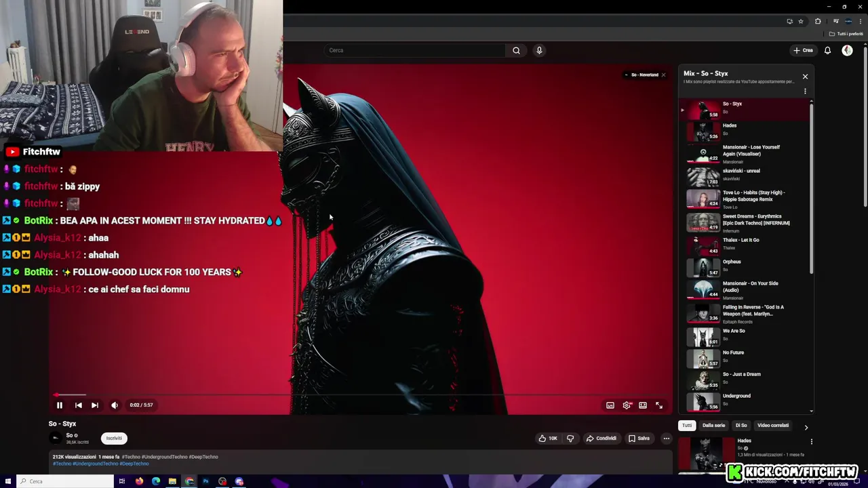Skip to next video in player
The height and width of the screenshot is (488, 868).
click(x=95, y=405)
